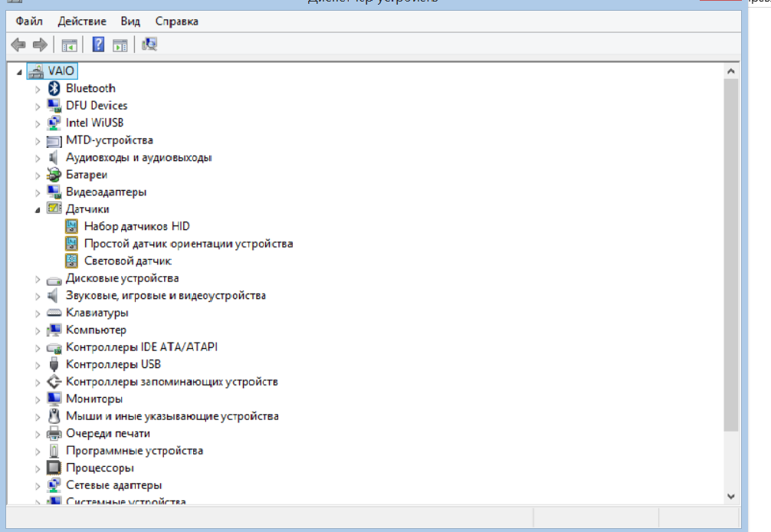Image resolution: width=771 pixels, height=532 pixels.
Task: Click the Bluetooth device category icon
Action: (54, 88)
